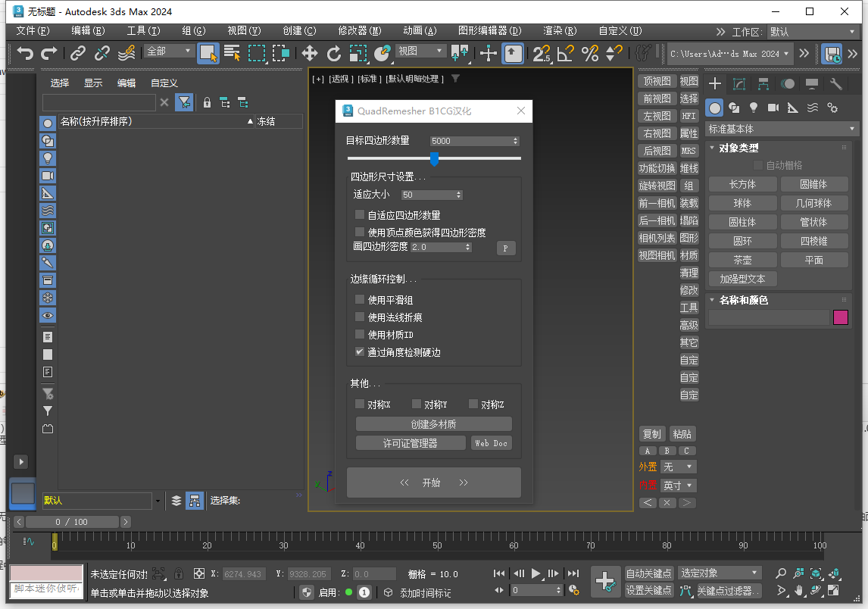
Task: Click the time slider 0 / 100 bar
Action: (72, 522)
